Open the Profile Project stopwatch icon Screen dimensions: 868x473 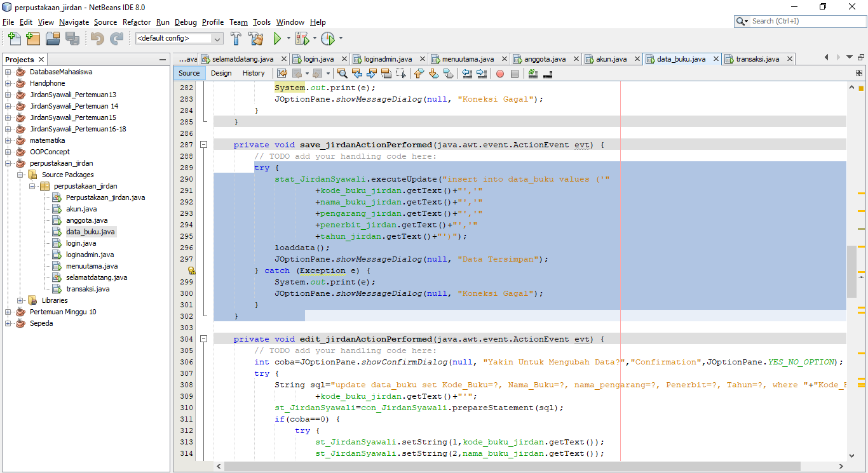tap(328, 40)
